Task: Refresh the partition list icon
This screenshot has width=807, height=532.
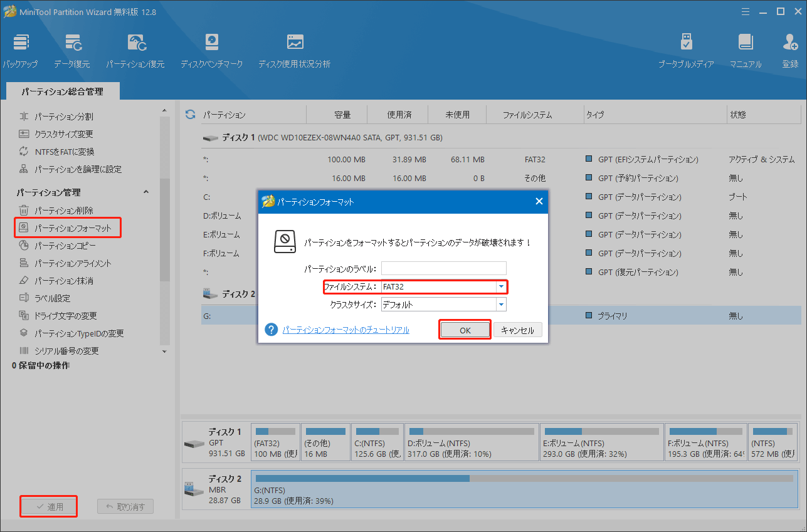Action: [190, 115]
